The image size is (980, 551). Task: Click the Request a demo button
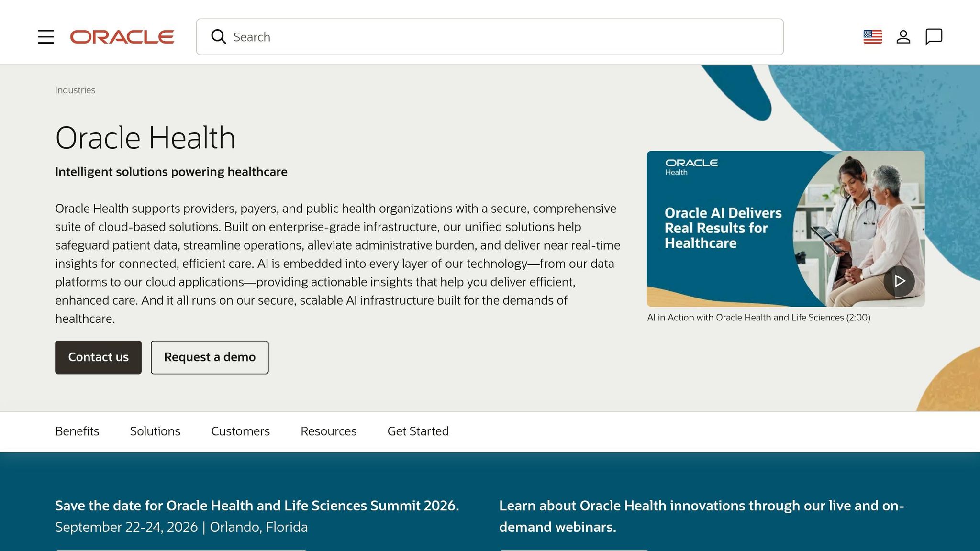tap(210, 357)
